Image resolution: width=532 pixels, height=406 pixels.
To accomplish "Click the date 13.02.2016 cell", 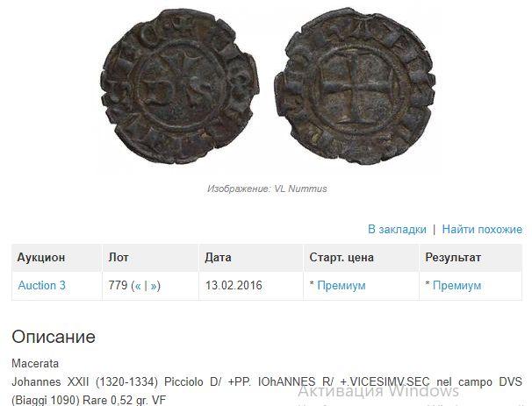I will [234, 285].
